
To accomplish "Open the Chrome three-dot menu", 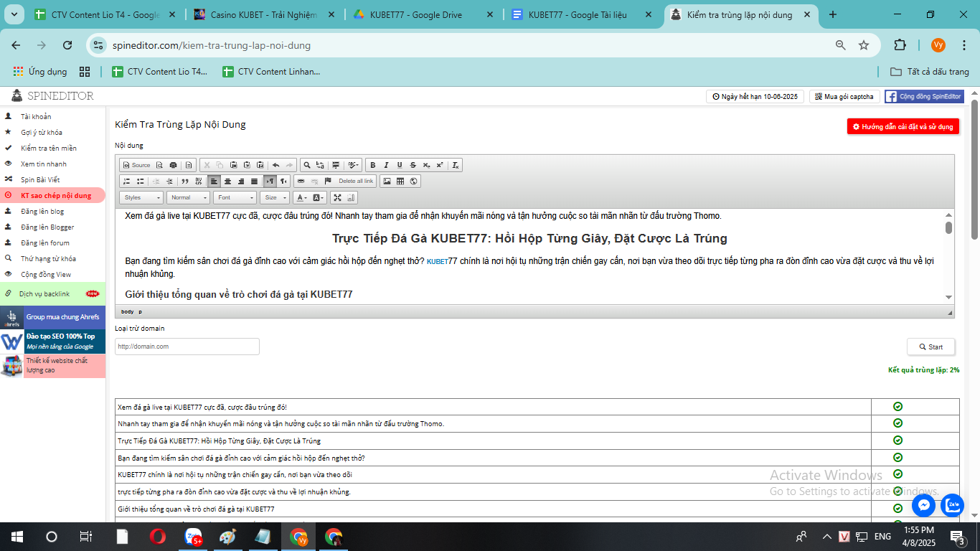I will (x=963, y=45).
